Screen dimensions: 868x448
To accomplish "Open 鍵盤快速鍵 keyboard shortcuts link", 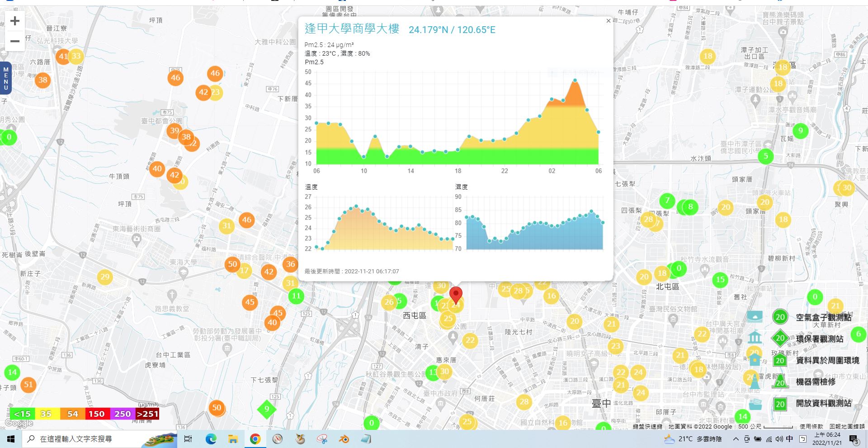I will [648, 426].
